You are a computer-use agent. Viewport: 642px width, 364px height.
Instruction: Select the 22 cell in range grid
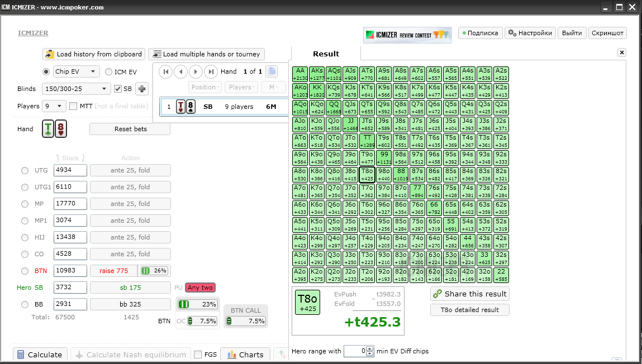501,275
